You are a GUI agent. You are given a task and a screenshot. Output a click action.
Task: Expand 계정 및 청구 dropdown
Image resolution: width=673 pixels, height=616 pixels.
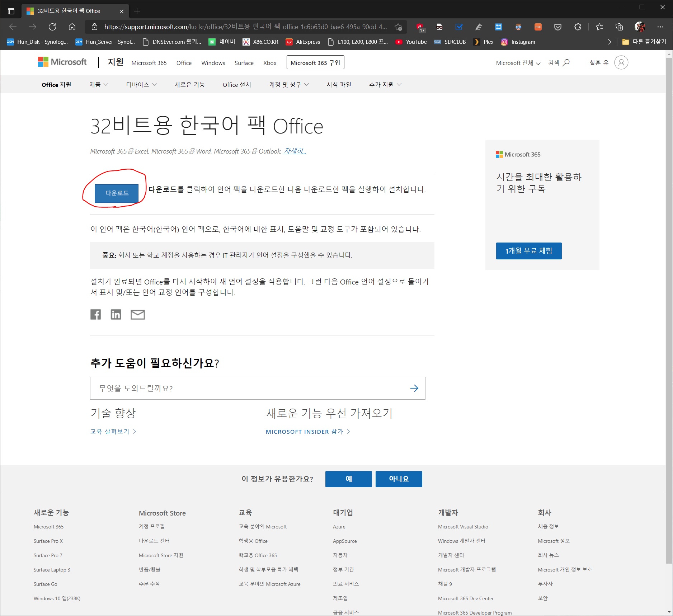289,85
